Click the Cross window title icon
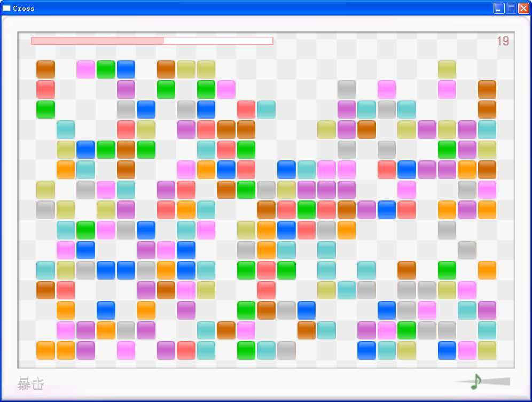532x402 pixels. pyautogui.click(x=6, y=8)
